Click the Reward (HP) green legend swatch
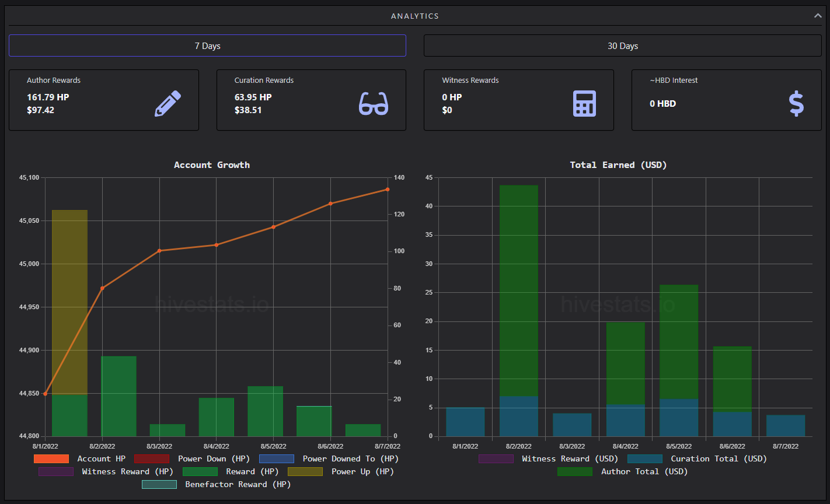The image size is (830, 504). click(200, 471)
